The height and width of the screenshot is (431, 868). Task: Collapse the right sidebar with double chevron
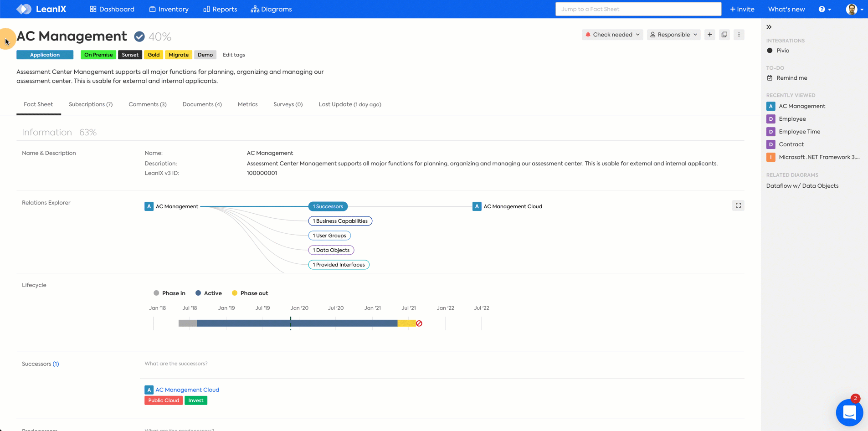[769, 27]
